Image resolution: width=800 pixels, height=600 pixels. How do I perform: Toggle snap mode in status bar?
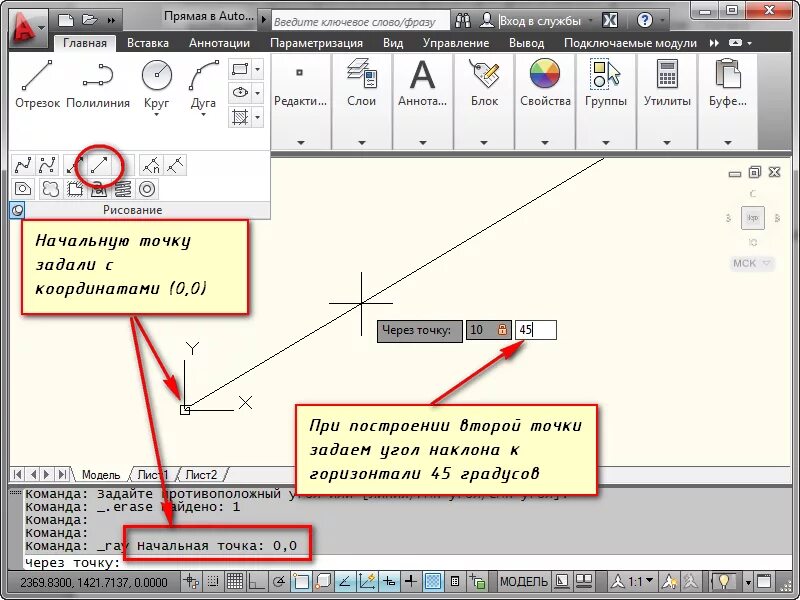tap(213, 581)
